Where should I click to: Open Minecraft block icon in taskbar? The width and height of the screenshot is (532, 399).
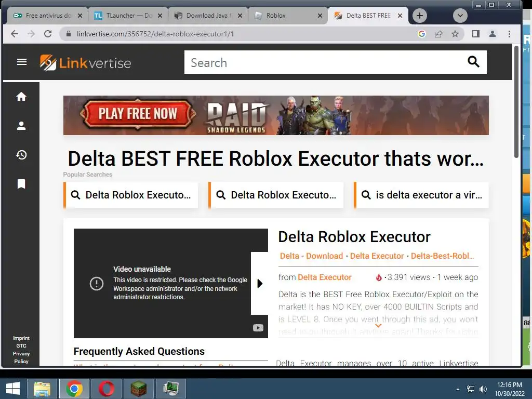pos(138,389)
